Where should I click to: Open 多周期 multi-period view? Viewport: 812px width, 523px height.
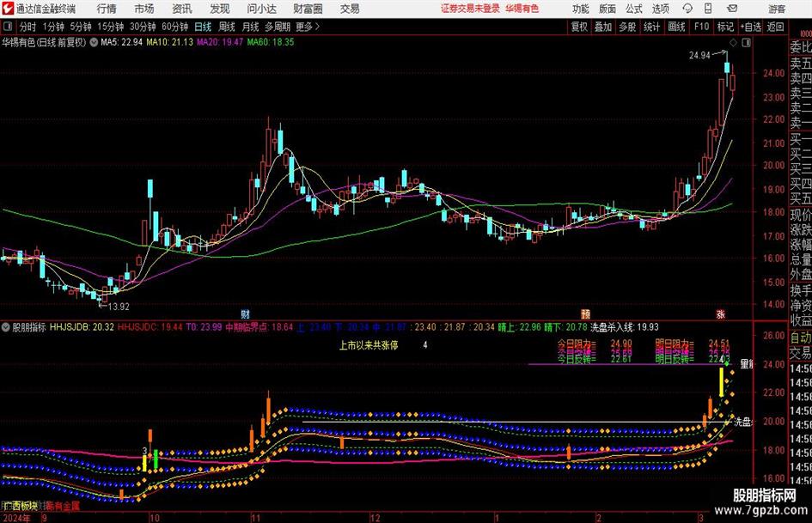(278, 27)
